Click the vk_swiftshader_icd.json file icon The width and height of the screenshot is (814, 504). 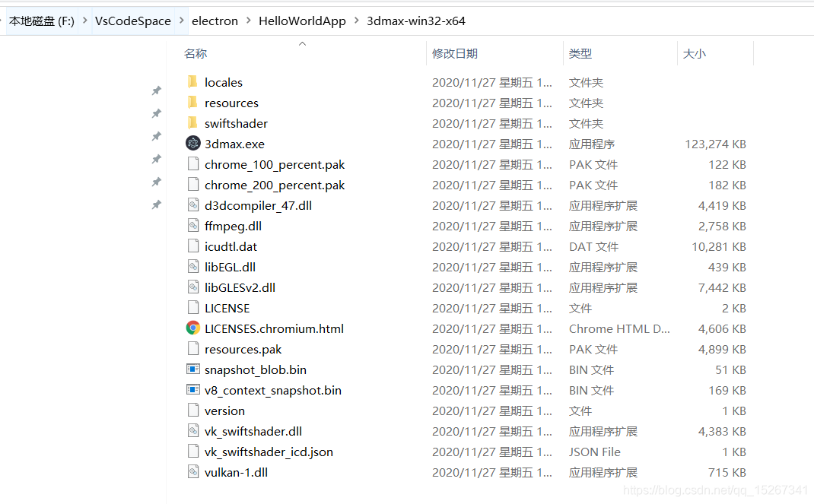(193, 452)
